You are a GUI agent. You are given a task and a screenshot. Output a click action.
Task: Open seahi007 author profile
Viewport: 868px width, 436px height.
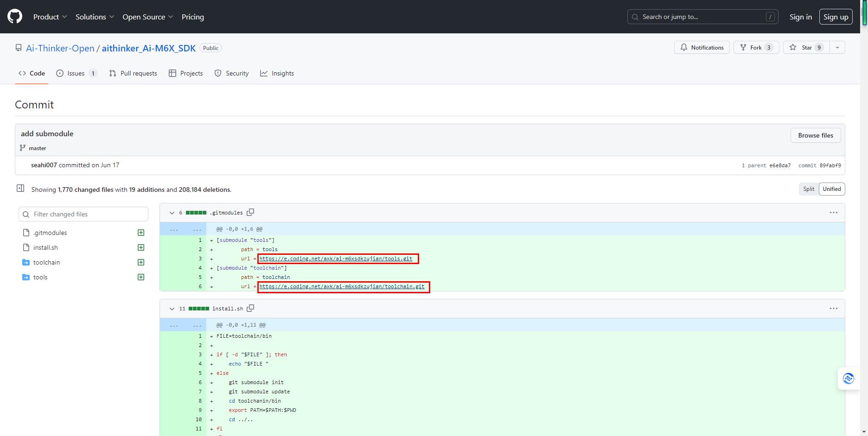[x=44, y=165]
